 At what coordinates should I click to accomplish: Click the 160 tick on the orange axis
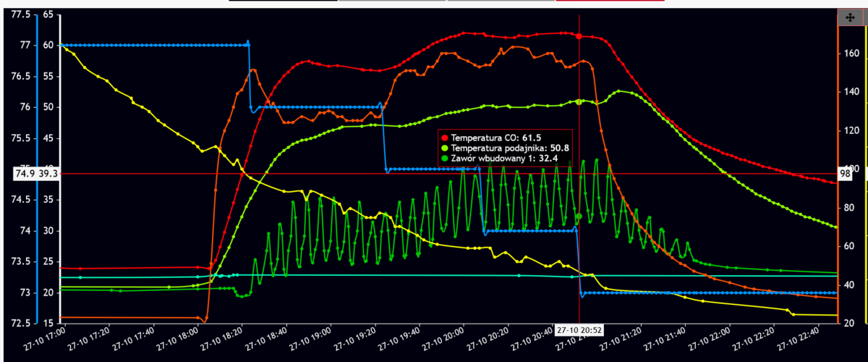click(x=851, y=54)
